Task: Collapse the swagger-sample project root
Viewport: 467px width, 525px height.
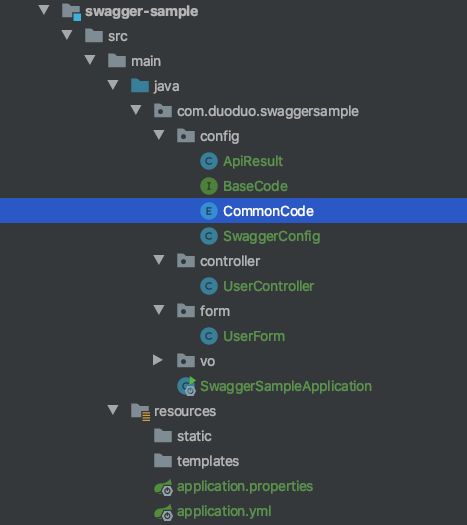Action: [x=44, y=10]
